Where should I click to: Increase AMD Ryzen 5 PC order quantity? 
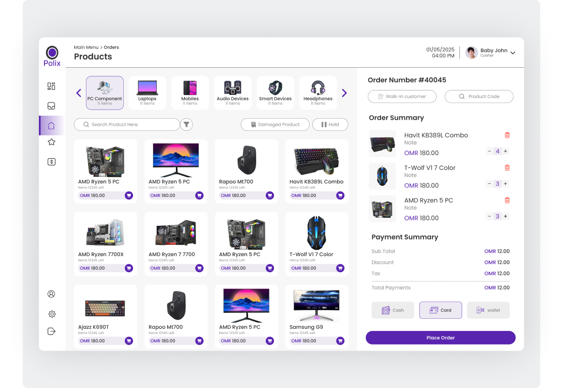coord(505,217)
